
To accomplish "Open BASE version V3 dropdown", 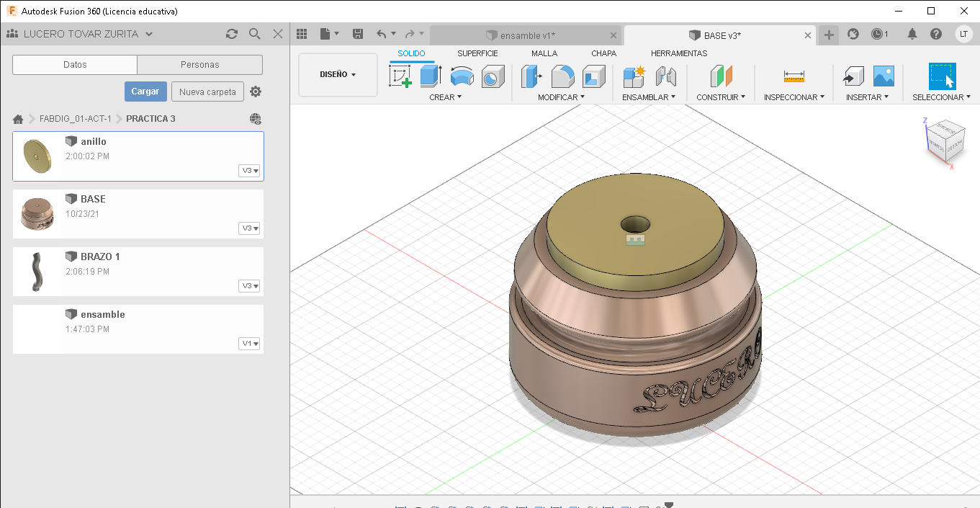I will [x=249, y=228].
